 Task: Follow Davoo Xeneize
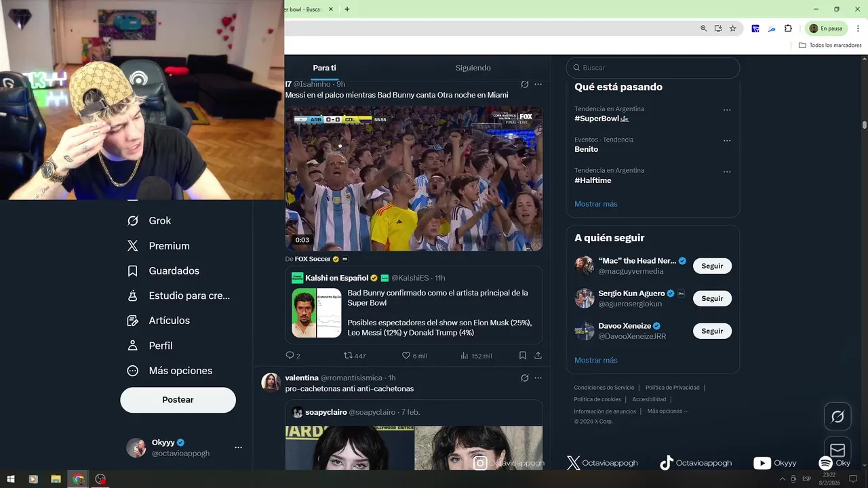(712, 331)
